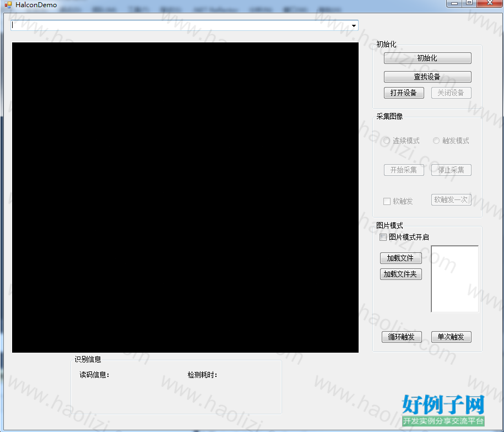
Task: Close the HalconDemo window
Action: click(490, 3)
